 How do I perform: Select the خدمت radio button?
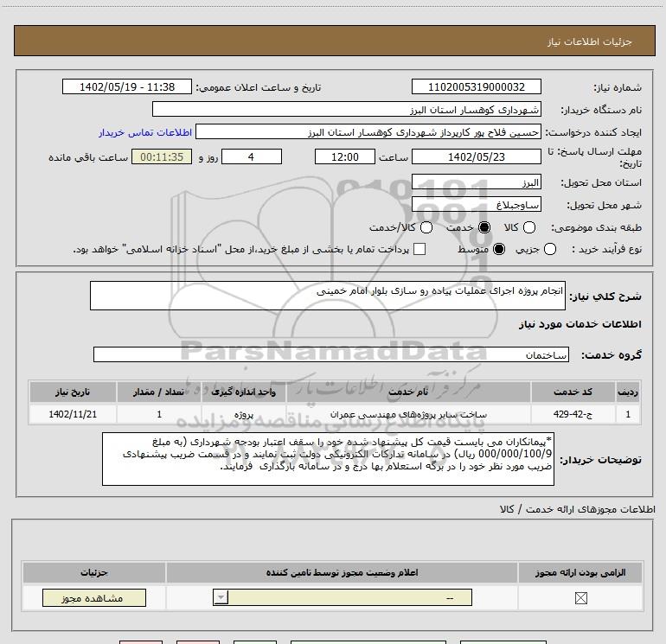pyautogui.click(x=483, y=227)
